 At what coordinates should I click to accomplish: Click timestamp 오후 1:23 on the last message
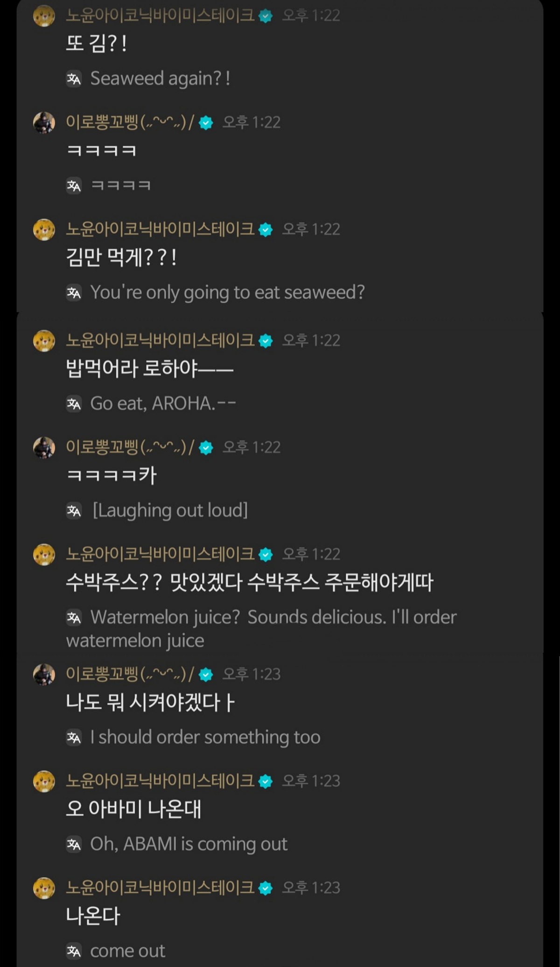coord(311,888)
